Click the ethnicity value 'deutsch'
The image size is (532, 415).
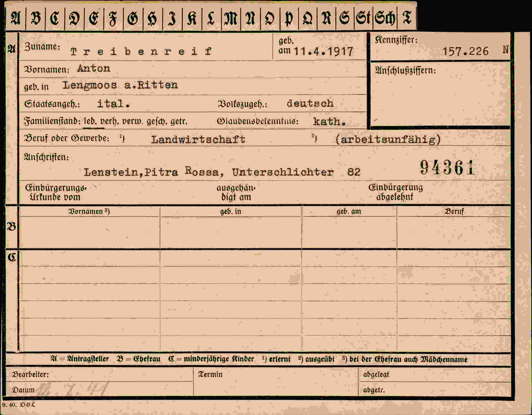pyautogui.click(x=310, y=104)
